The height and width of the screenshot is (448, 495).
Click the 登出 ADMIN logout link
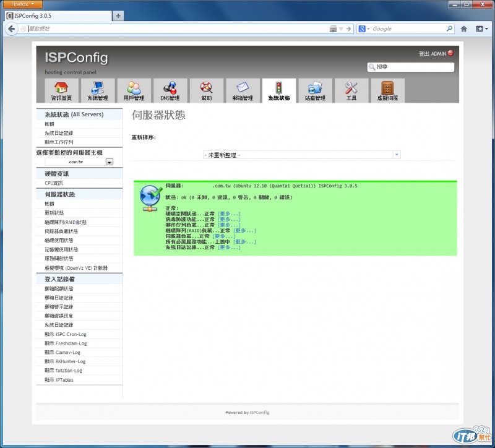[433, 53]
